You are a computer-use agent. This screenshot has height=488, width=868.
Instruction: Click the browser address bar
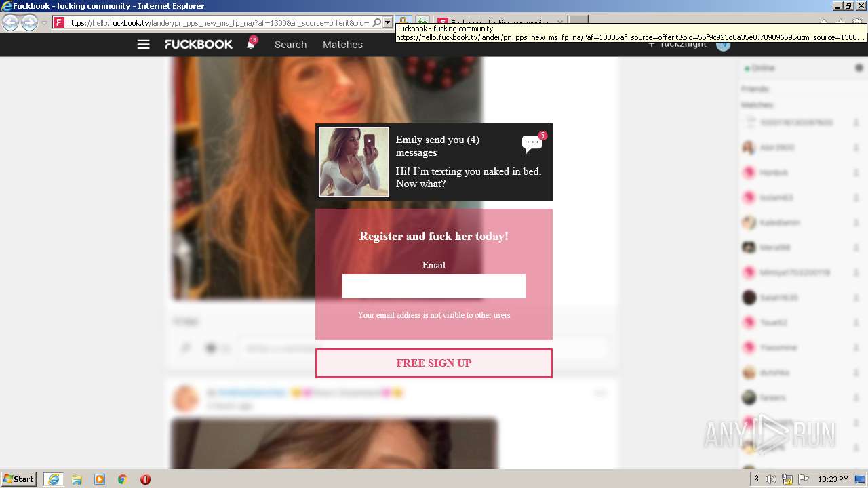click(x=218, y=22)
